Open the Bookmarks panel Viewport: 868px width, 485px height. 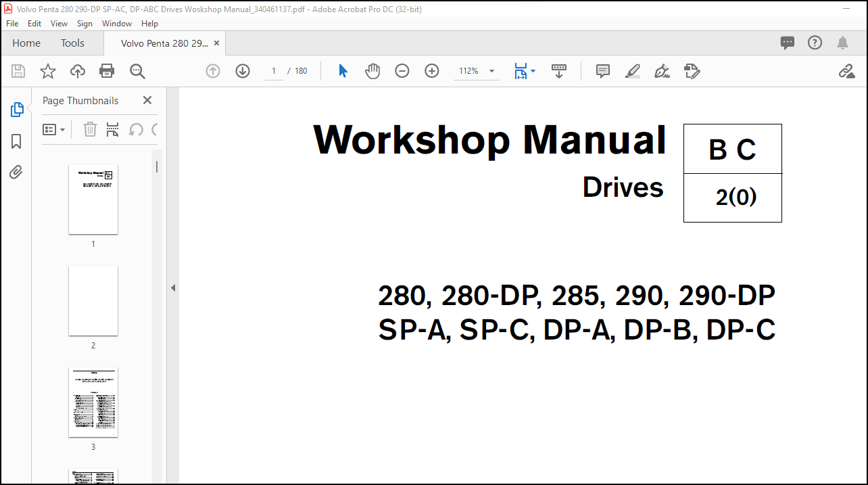coord(16,141)
